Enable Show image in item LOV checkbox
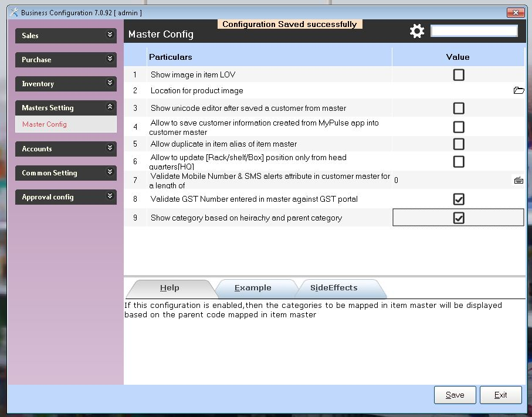532x417 pixels. click(x=458, y=74)
